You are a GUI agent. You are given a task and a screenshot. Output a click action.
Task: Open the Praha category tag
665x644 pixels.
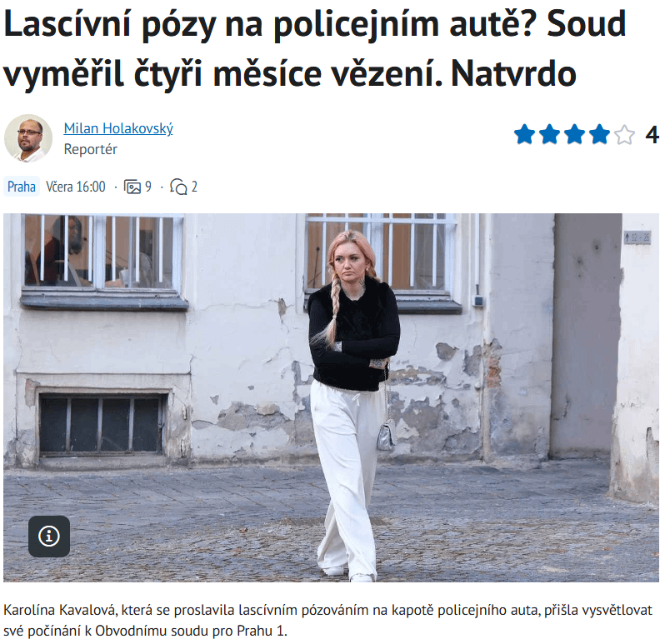[x=22, y=186]
